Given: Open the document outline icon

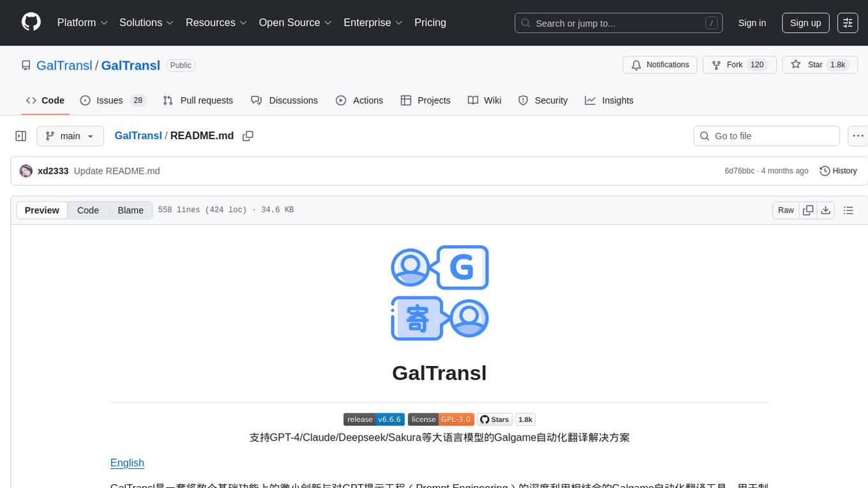Looking at the screenshot, I should click(848, 210).
